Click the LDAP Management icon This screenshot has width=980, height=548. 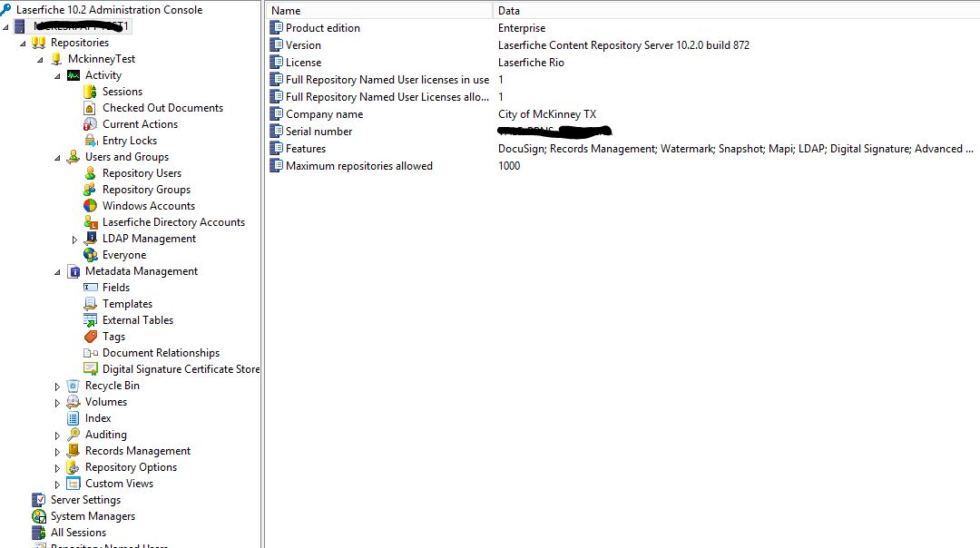tap(91, 238)
